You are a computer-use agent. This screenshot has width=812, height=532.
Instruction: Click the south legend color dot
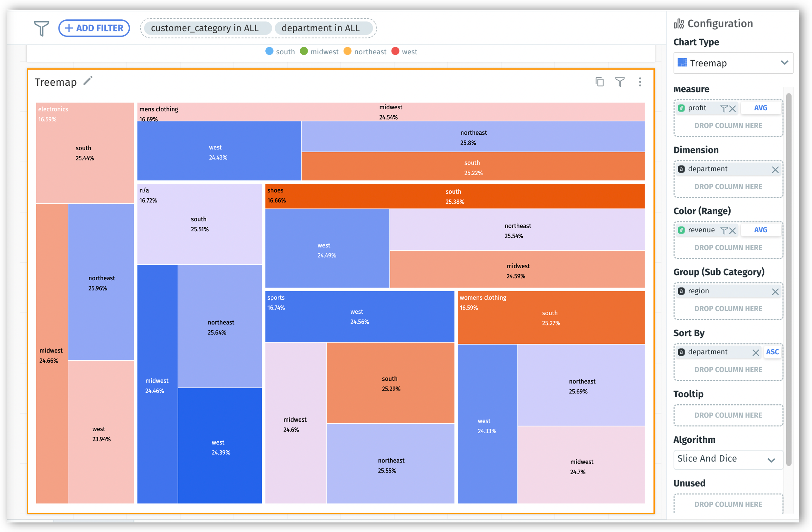(269, 51)
